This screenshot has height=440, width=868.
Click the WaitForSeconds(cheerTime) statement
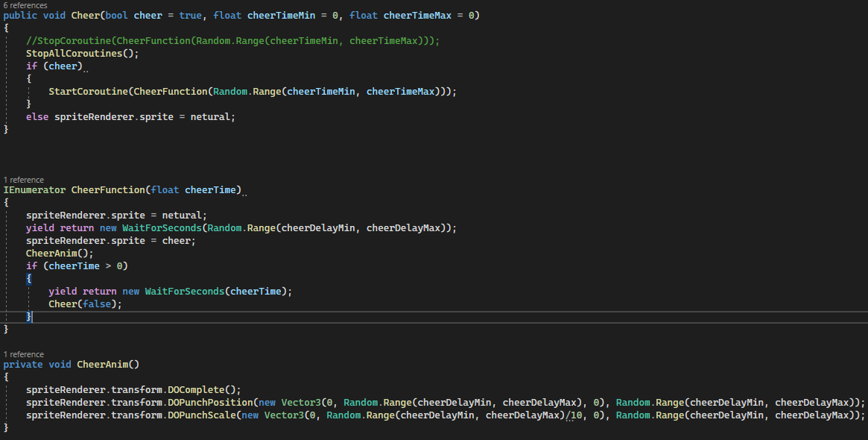pyautogui.click(x=171, y=292)
